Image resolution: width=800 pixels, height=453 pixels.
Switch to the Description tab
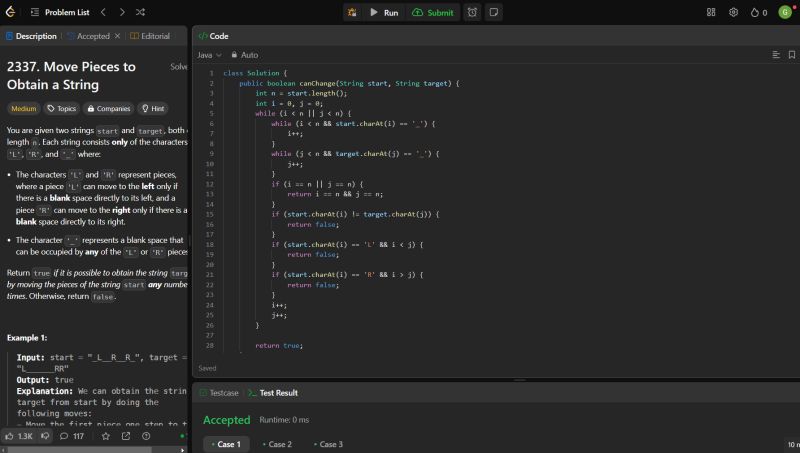(31, 36)
